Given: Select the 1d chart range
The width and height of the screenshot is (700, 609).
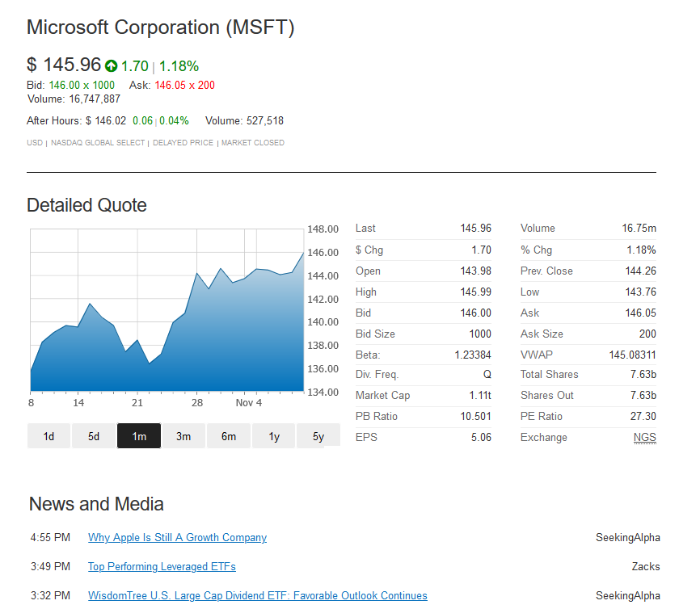Looking at the screenshot, I should pyautogui.click(x=48, y=436).
